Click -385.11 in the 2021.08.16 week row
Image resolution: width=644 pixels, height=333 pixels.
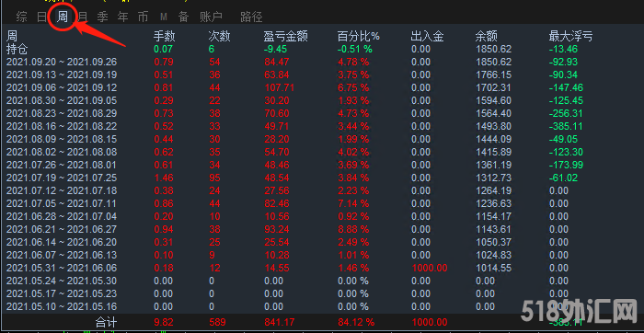566,126
